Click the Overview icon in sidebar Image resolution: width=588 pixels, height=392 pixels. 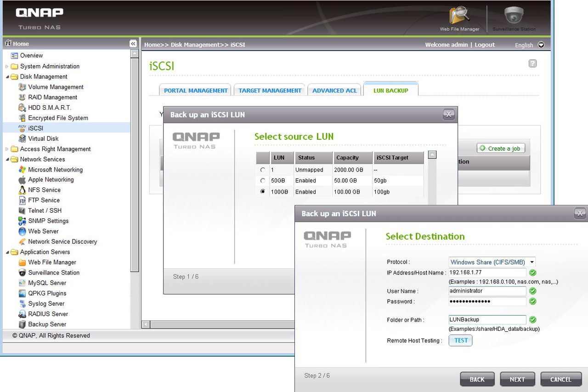coord(14,56)
